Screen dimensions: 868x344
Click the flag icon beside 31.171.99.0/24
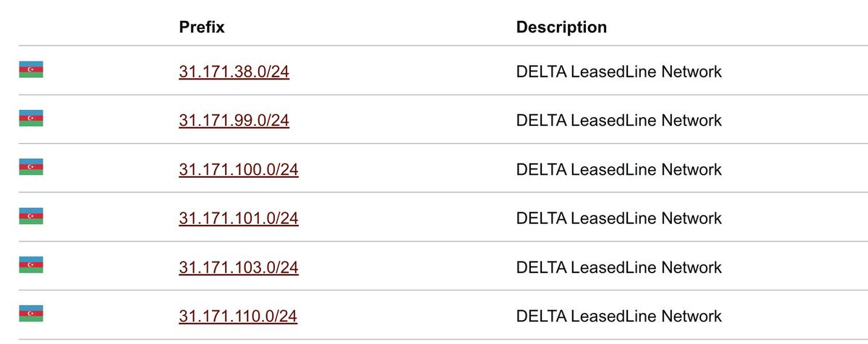pyautogui.click(x=31, y=118)
